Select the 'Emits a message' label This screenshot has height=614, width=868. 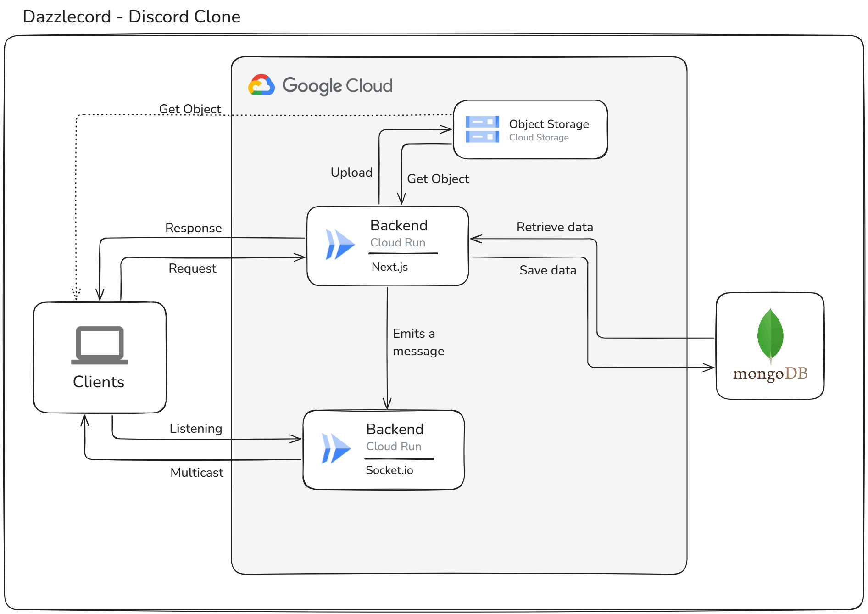click(418, 342)
